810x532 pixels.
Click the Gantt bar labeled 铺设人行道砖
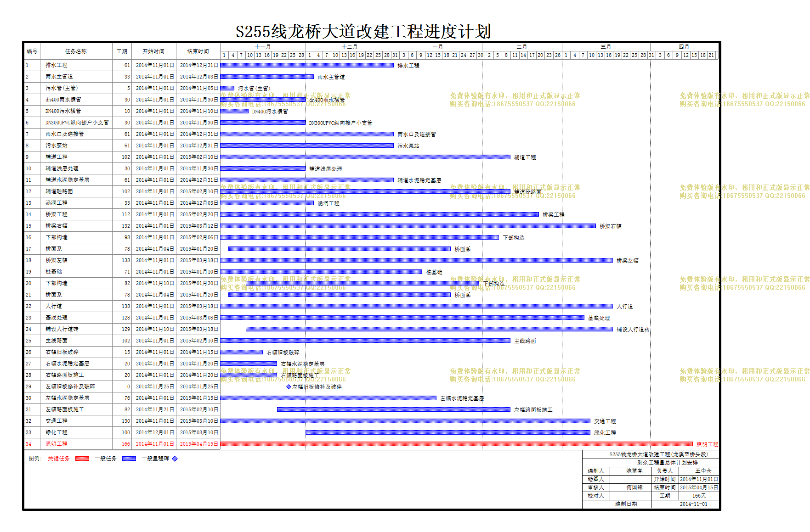429,329
